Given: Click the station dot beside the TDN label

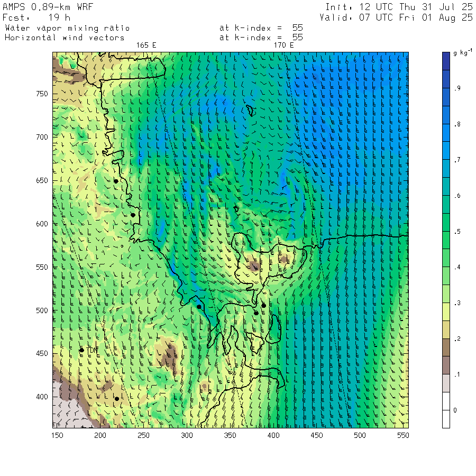Looking at the screenshot, I should (81, 350).
